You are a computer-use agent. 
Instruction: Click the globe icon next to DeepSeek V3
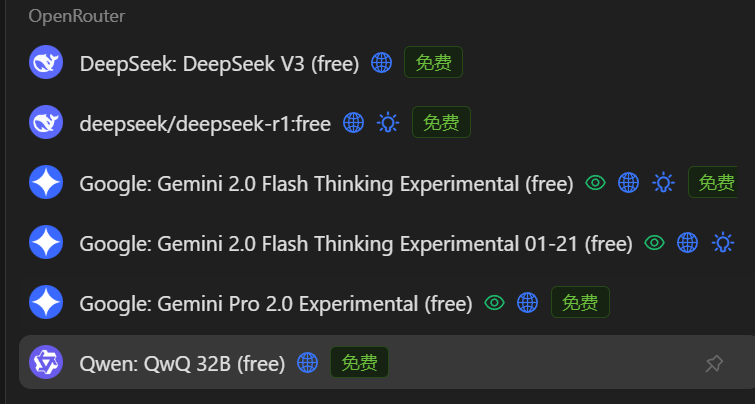tap(381, 63)
